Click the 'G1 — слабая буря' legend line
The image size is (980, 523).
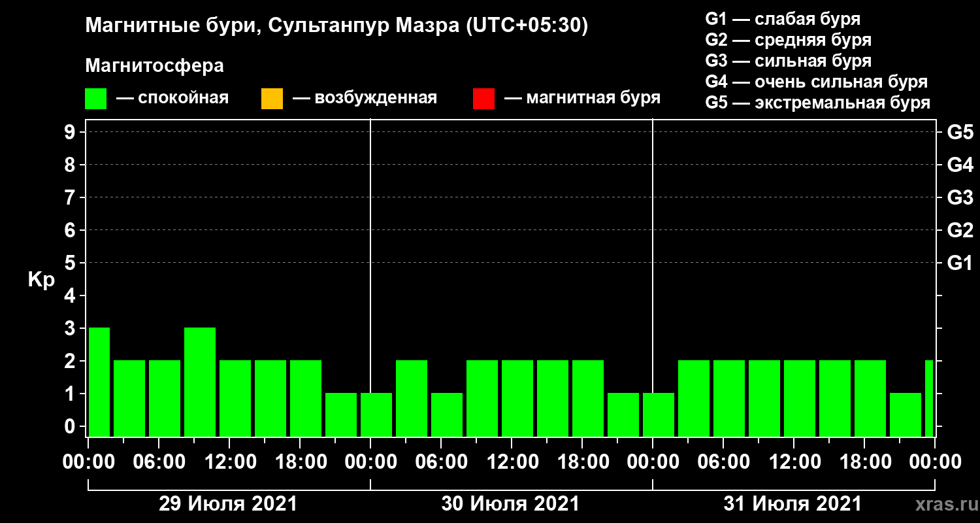pyautogui.click(x=783, y=18)
